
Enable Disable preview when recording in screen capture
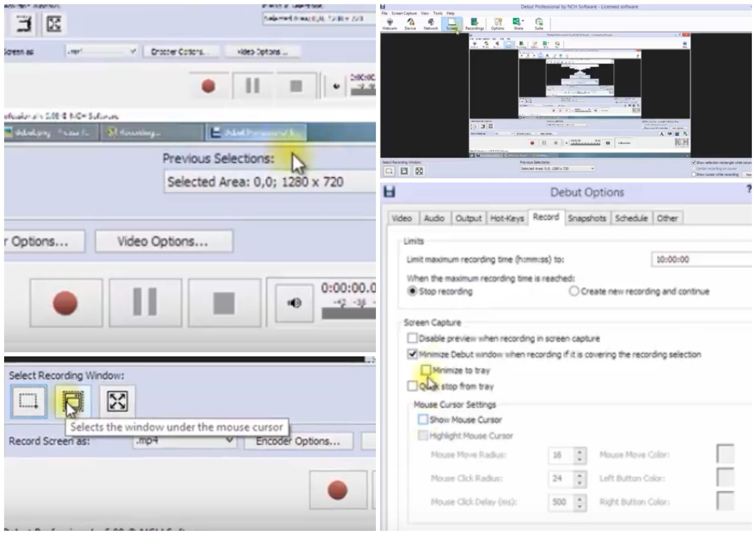412,338
